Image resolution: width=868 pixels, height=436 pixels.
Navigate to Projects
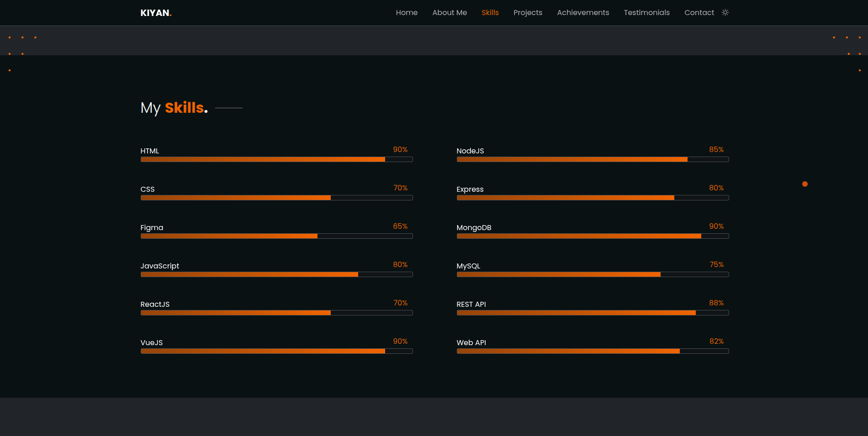tap(528, 13)
